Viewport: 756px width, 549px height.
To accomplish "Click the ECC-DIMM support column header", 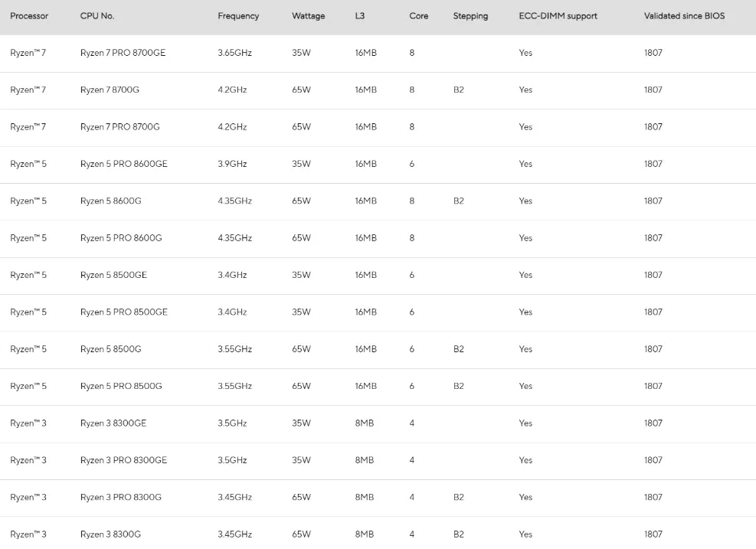I will tap(558, 16).
